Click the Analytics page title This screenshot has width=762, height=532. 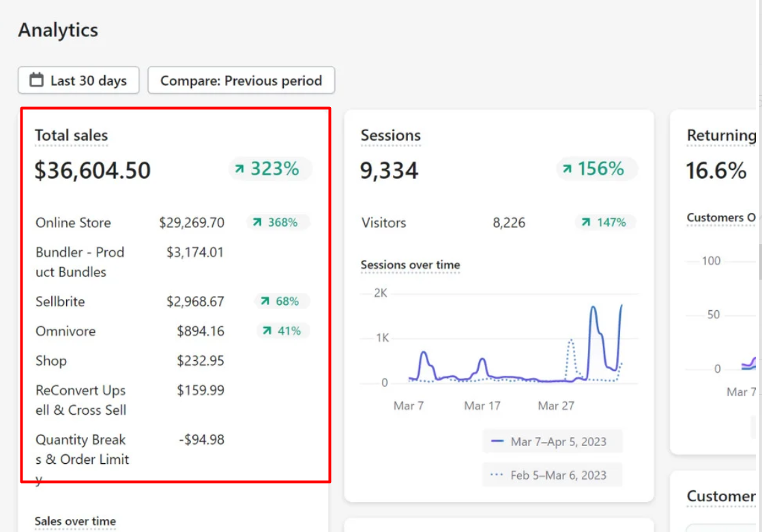[58, 30]
